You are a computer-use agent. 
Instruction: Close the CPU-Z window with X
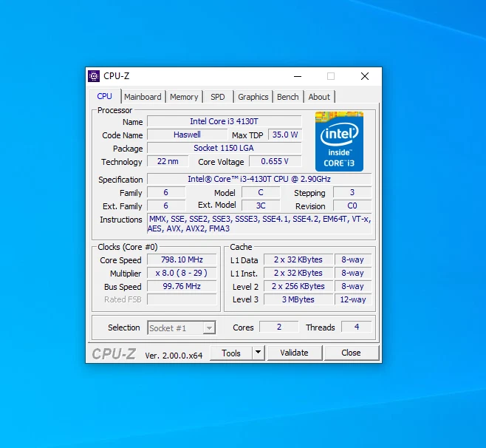point(365,76)
